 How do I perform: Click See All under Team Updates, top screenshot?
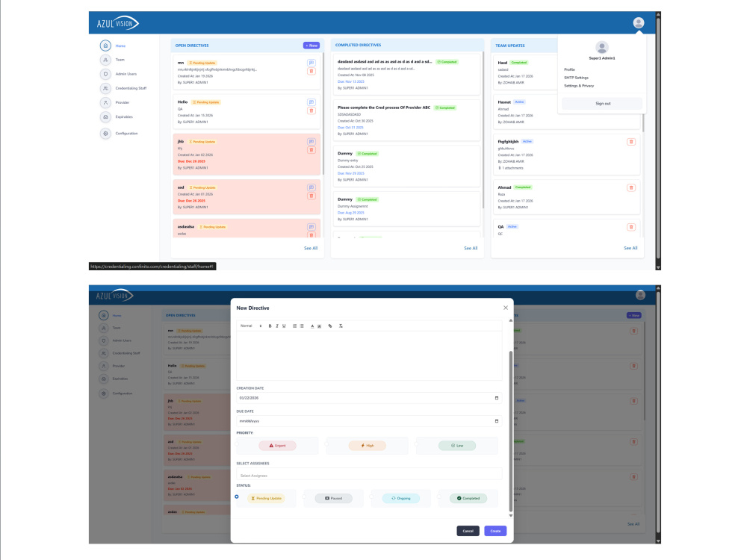pos(630,248)
